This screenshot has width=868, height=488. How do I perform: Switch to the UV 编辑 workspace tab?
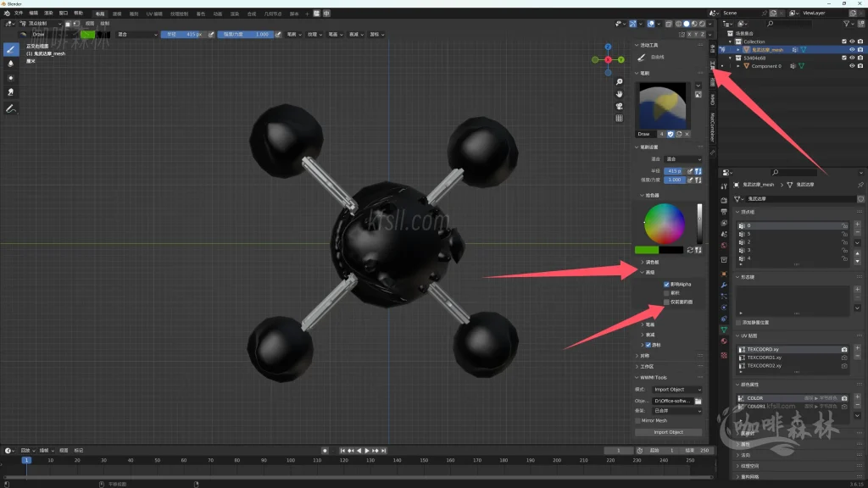[154, 14]
